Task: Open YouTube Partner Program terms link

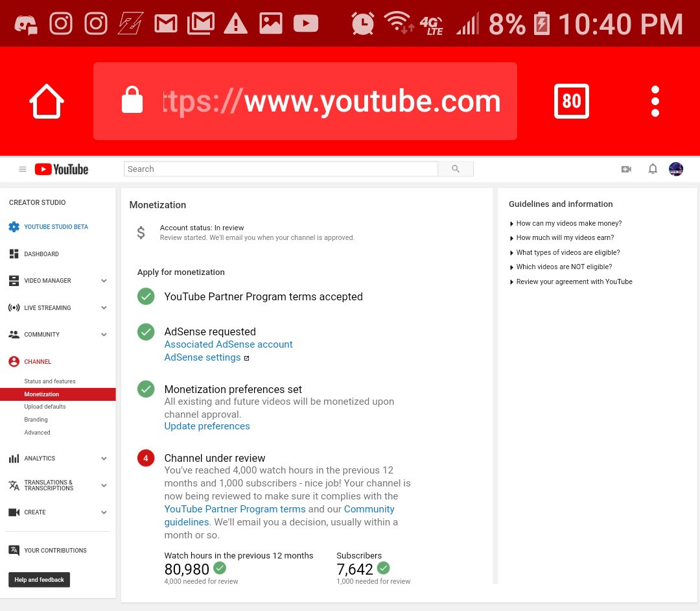Action: 235,509
